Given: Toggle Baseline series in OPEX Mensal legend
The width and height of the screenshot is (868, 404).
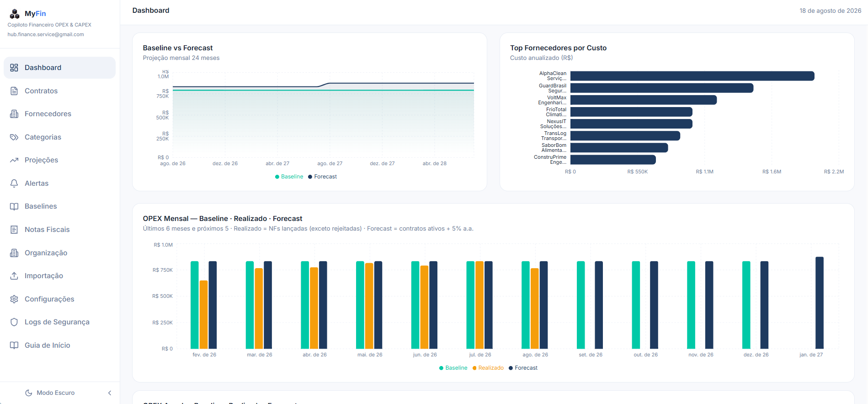Looking at the screenshot, I should coord(453,368).
